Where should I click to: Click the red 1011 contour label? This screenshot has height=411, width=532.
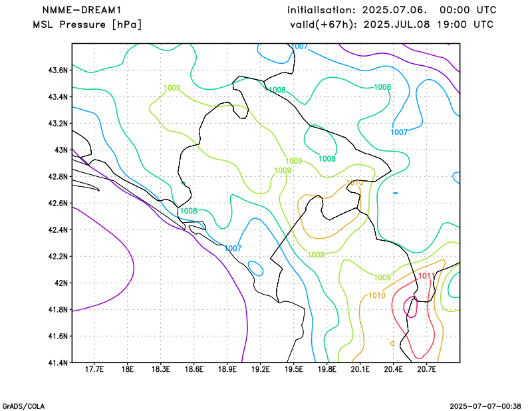click(x=426, y=276)
